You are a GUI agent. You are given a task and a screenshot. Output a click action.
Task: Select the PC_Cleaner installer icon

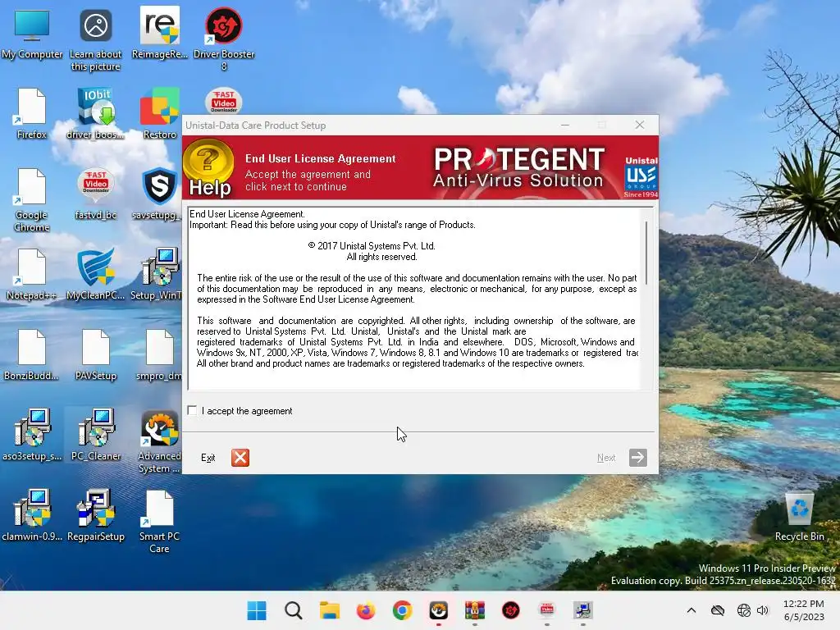coord(95,436)
